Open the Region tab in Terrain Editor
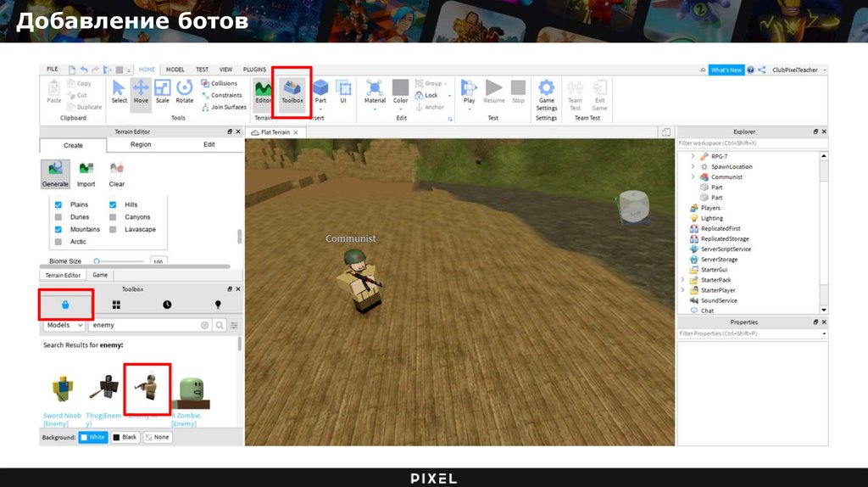 (x=141, y=144)
